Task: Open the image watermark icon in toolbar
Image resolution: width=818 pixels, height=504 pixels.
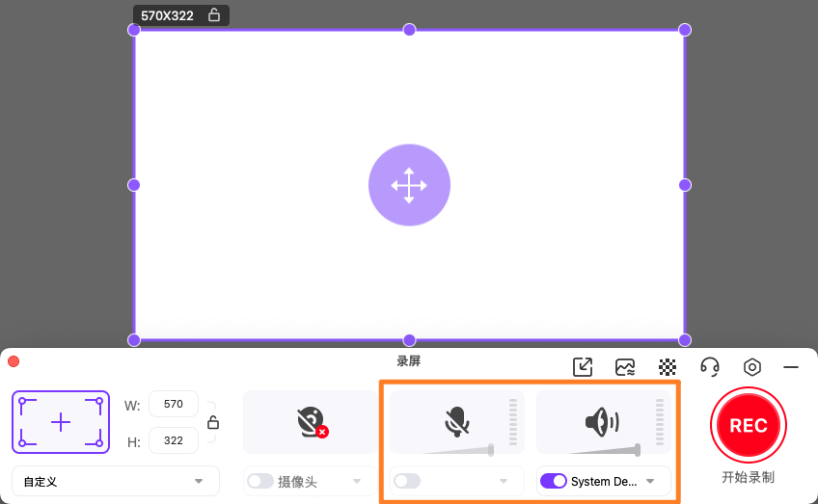Action: pos(625,367)
